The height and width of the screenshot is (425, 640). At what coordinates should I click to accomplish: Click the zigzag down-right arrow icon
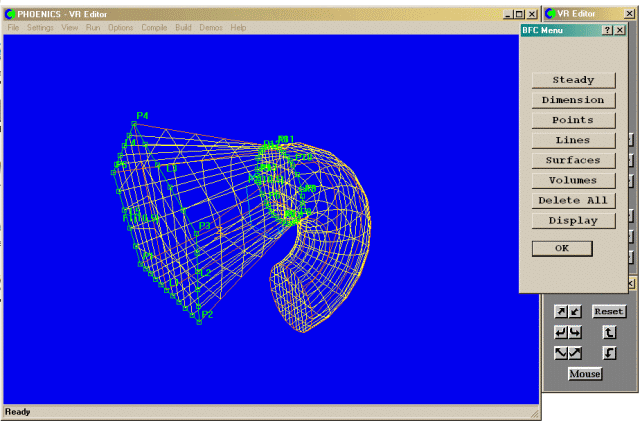tap(561, 353)
